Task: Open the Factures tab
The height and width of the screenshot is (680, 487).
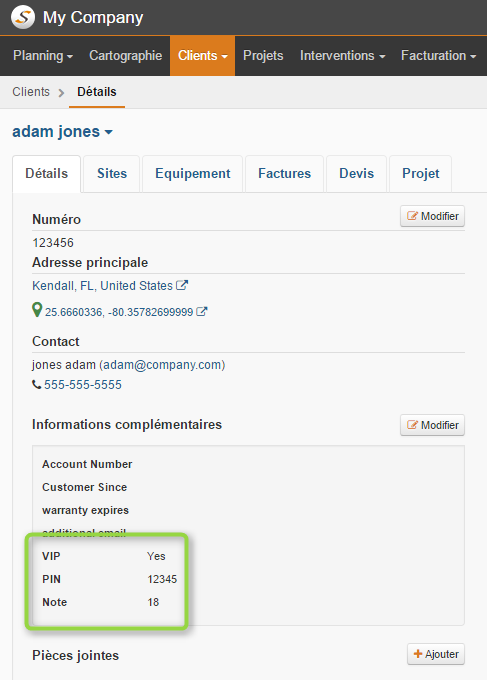Action: (284, 173)
